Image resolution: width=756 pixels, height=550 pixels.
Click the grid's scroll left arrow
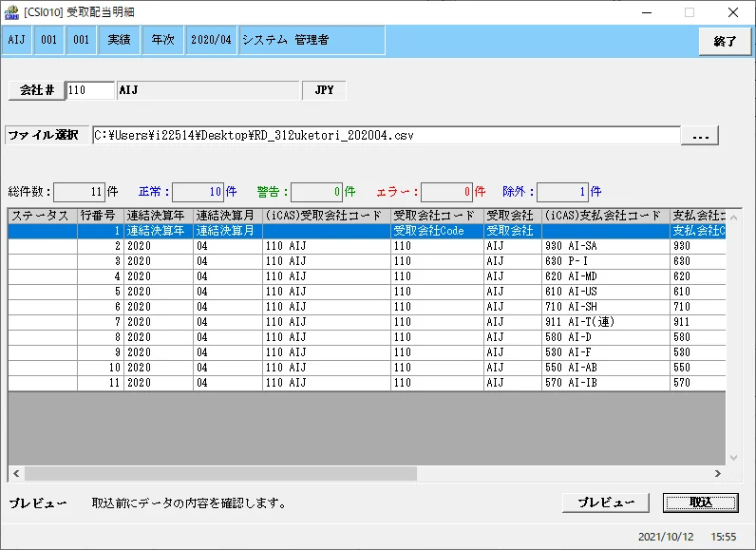[16, 473]
